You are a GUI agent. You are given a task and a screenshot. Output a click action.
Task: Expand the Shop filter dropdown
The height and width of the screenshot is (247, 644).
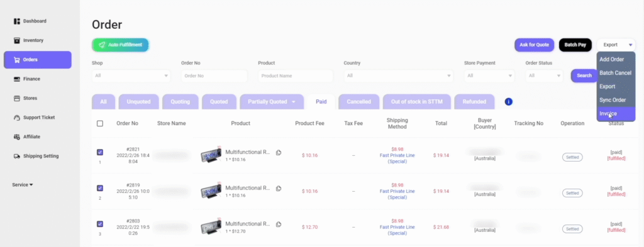(131, 75)
